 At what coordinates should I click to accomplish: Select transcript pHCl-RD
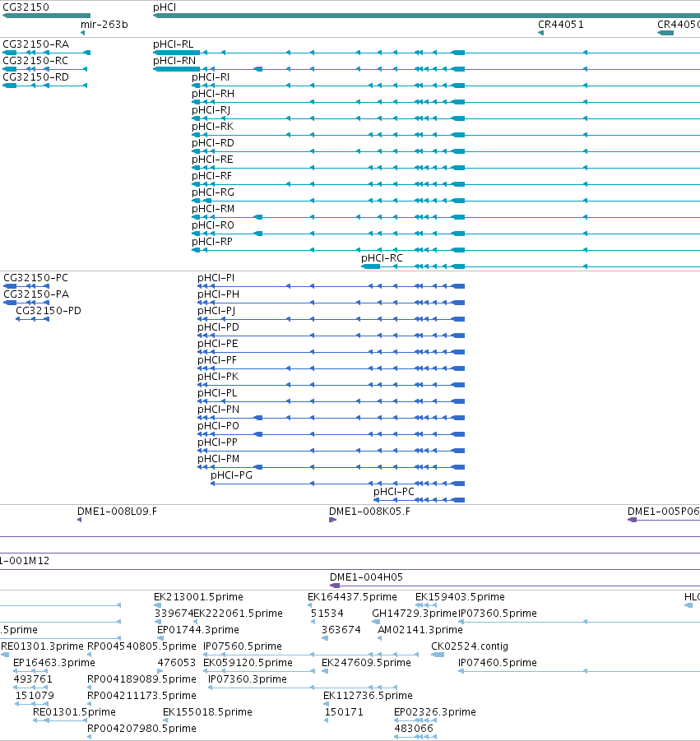click(x=213, y=143)
